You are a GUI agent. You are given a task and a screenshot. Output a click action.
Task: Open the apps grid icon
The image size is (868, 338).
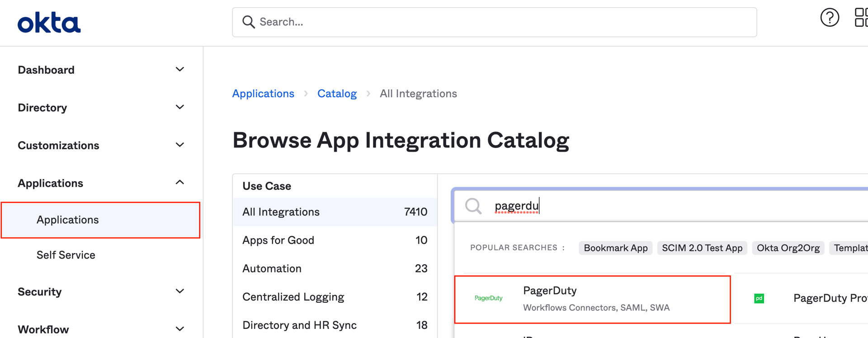click(x=861, y=18)
